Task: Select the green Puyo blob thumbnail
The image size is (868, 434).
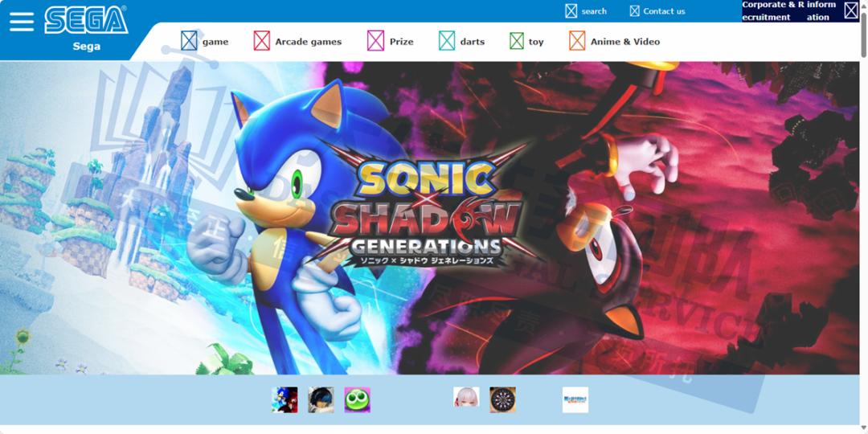Action: click(x=357, y=399)
